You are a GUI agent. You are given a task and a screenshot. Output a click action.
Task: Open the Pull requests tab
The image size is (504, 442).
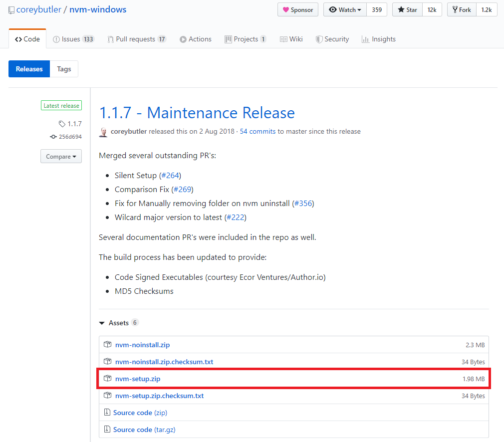pyautogui.click(x=137, y=39)
